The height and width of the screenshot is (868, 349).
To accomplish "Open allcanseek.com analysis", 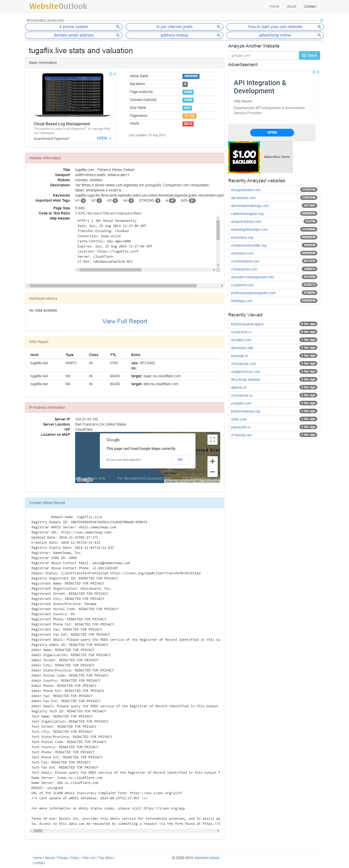I will [x=243, y=198].
